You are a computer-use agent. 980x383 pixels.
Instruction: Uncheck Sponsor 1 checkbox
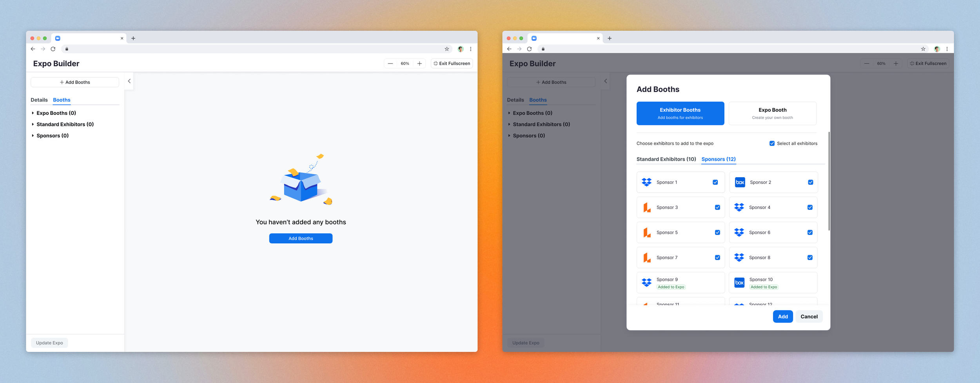[715, 182]
